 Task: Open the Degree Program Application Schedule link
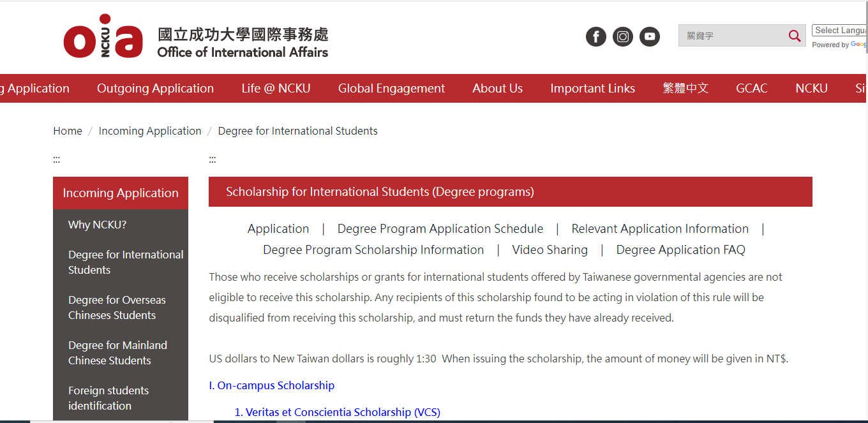coord(440,229)
